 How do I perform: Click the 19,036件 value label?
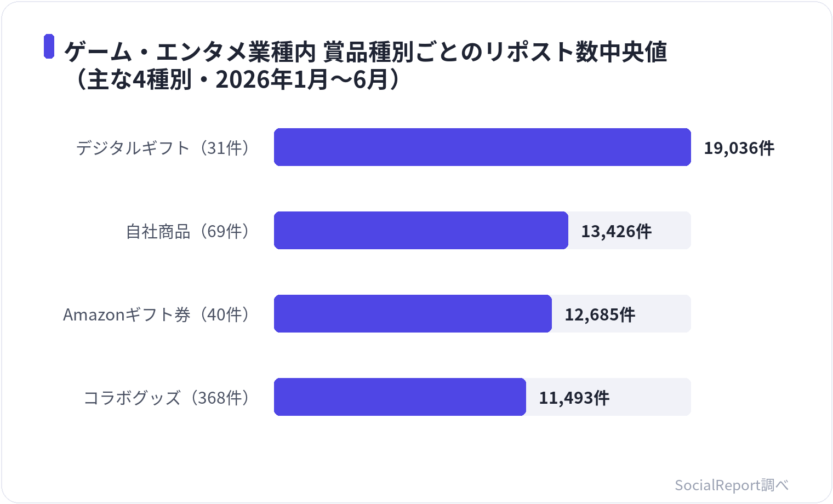coord(739,148)
